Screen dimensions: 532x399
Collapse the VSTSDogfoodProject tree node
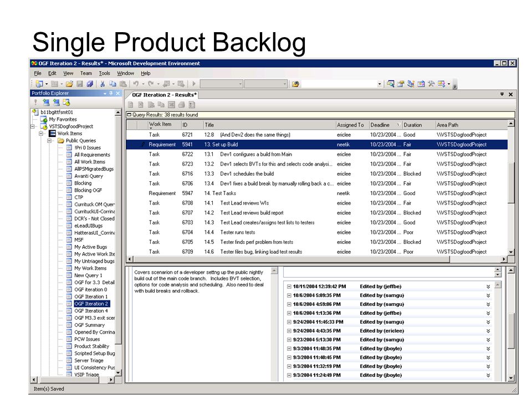tap(33, 126)
